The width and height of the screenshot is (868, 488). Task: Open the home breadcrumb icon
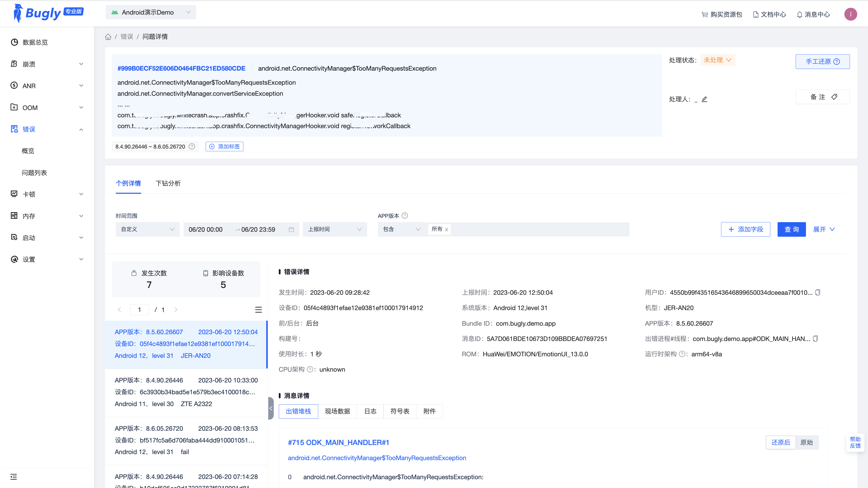[x=108, y=37]
